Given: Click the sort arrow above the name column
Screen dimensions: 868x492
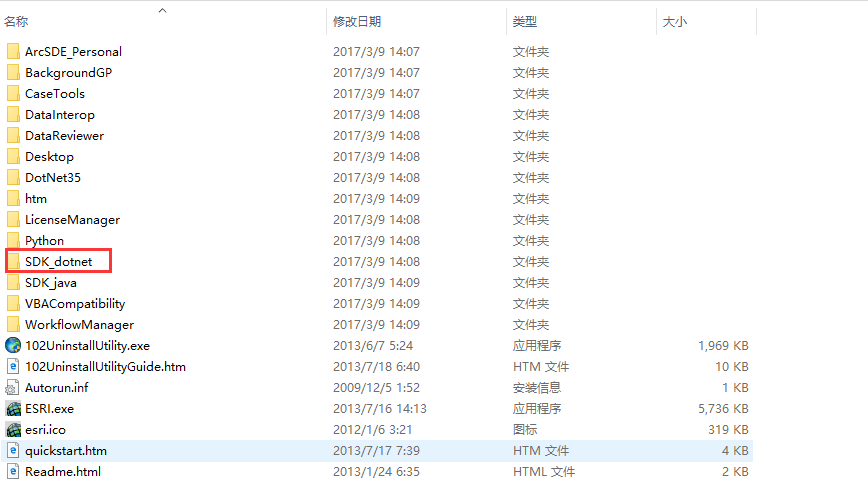Looking at the screenshot, I should click(162, 10).
